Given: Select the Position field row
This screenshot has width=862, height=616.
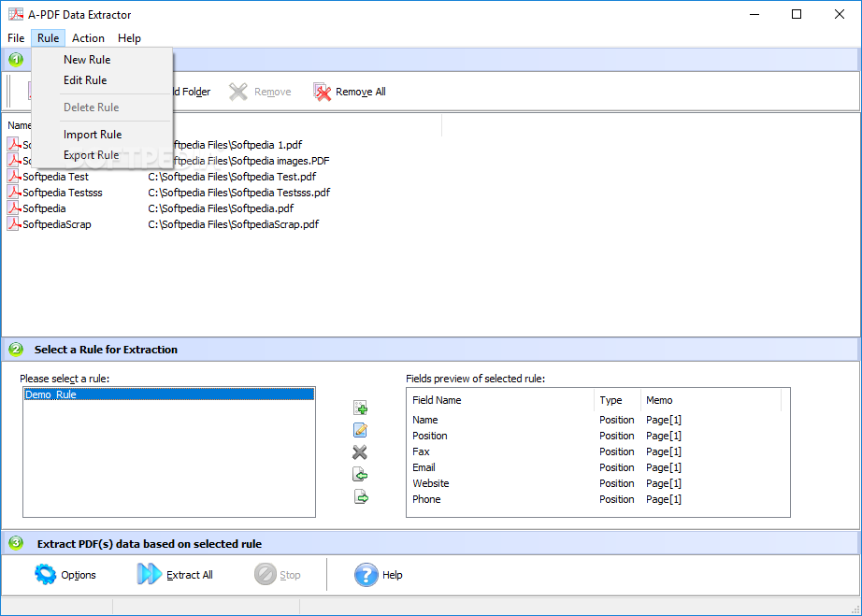Looking at the screenshot, I should point(598,436).
